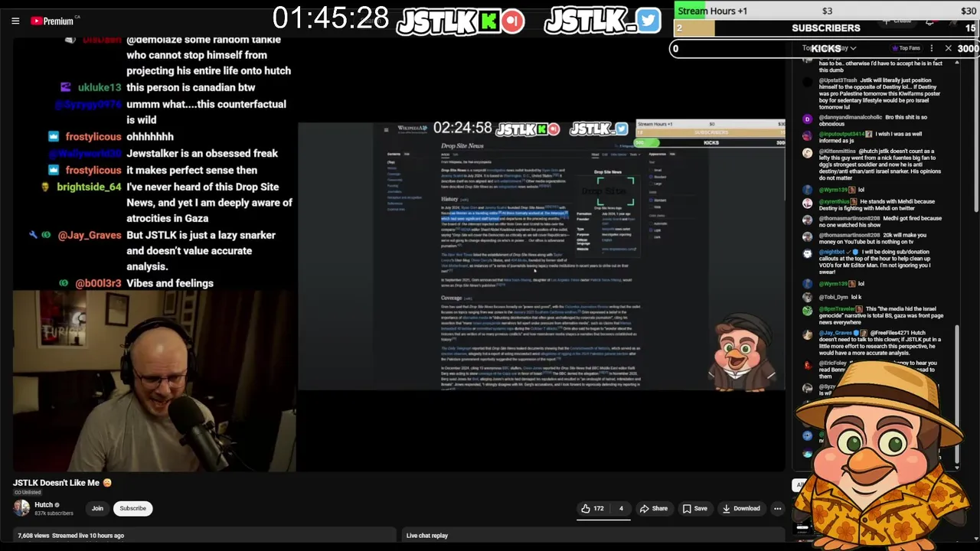The image size is (980, 551).
Task: Open more actions three-dot menu under the video
Action: (777, 508)
